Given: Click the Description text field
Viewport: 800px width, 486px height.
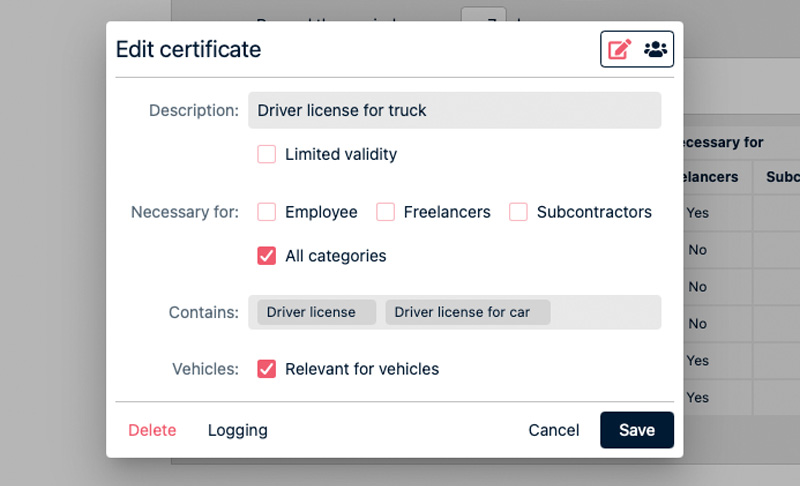Looking at the screenshot, I should coord(454,110).
